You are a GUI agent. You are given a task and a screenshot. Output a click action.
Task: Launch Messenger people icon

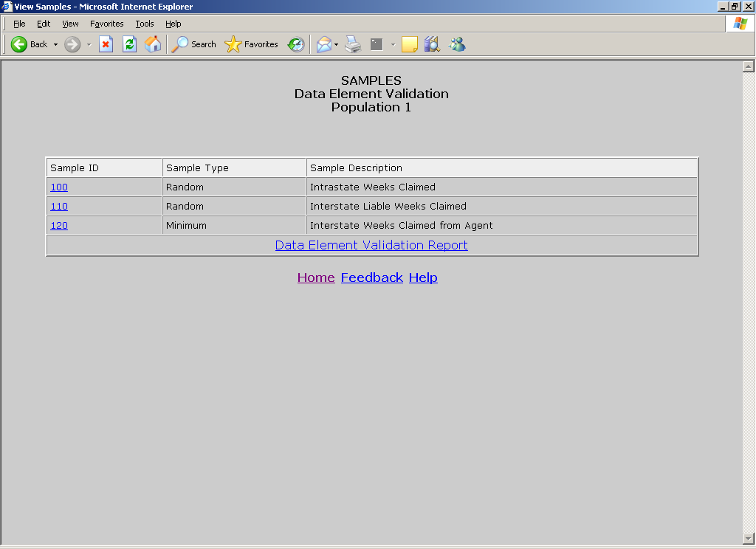point(457,44)
